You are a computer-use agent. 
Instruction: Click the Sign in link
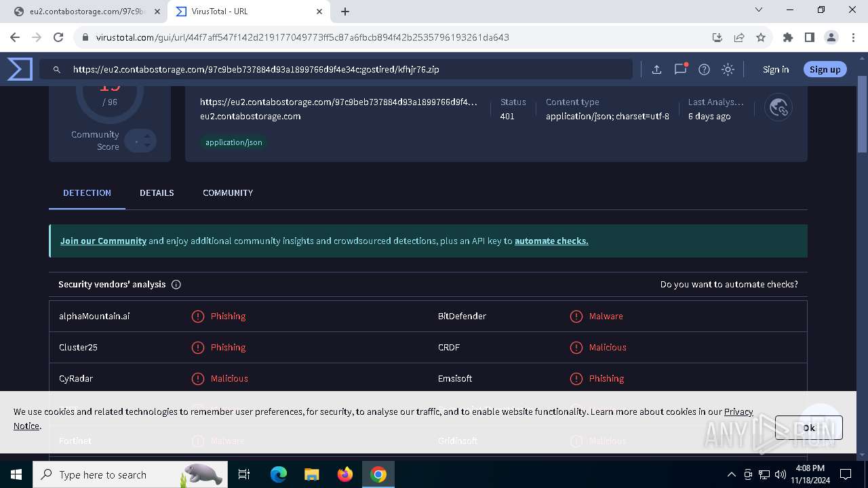click(x=776, y=69)
